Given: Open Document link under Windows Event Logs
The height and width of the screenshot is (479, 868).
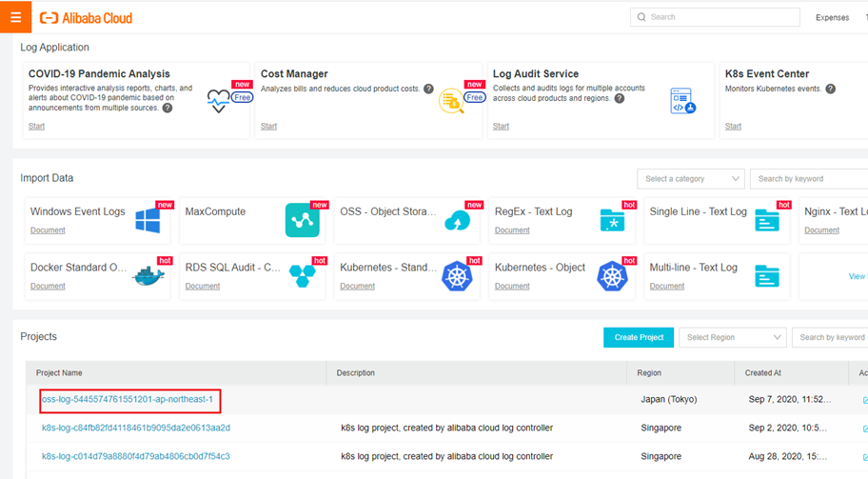Looking at the screenshot, I should tap(48, 230).
